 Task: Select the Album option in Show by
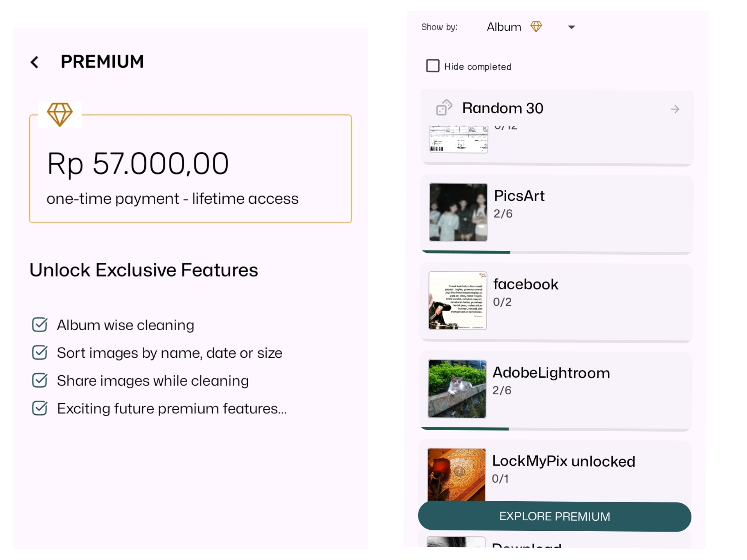coord(504,27)
